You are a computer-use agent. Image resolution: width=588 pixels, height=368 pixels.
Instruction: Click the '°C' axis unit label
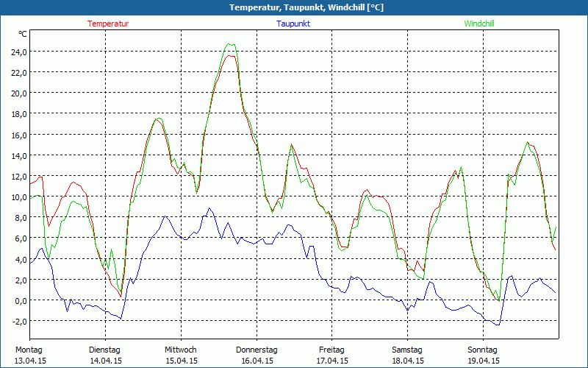point(23,34)
